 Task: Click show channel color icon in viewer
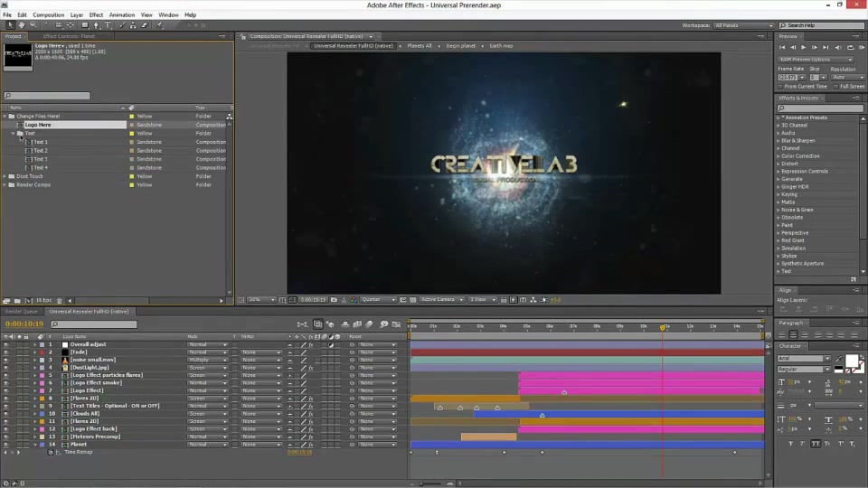(x=354, y=299)
